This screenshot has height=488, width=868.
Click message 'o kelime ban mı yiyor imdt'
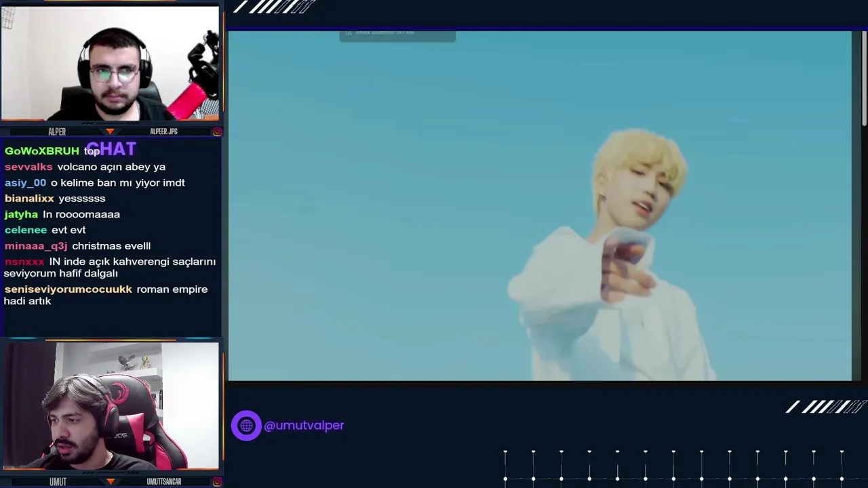[x=118, y=183]
